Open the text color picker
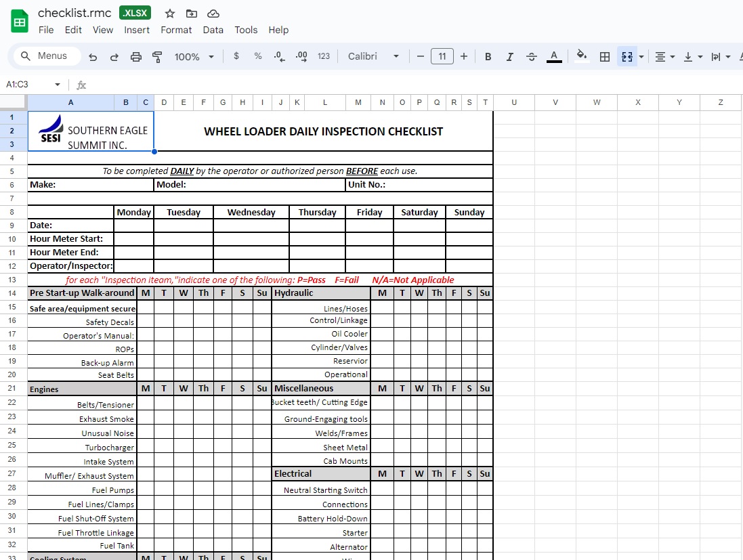The width and height of the screenshot is (743, 560). pyautogui.click(x=554, y=57)
